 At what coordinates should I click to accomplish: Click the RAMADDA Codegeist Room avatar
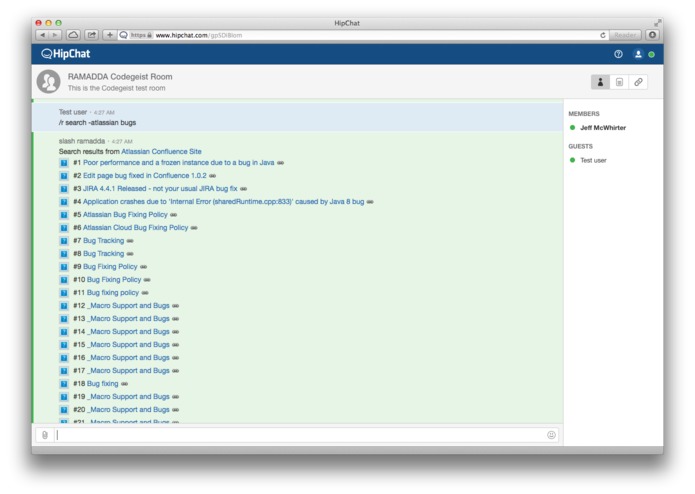pos(48,82)
